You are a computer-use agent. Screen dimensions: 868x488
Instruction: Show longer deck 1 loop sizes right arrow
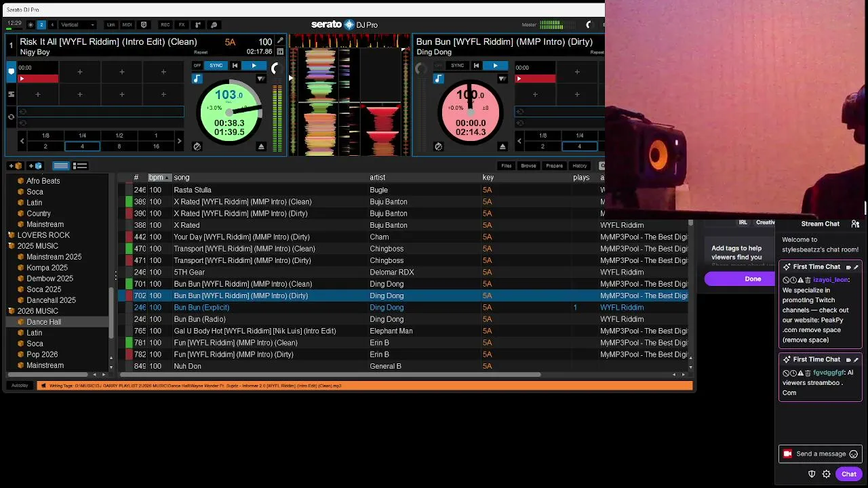point(179,141)
